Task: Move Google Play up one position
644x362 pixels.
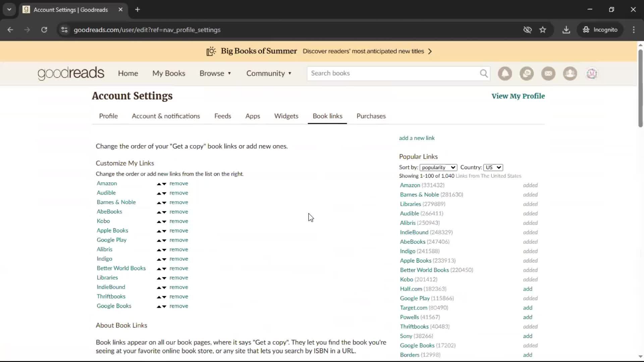Action: pos(159,240)
